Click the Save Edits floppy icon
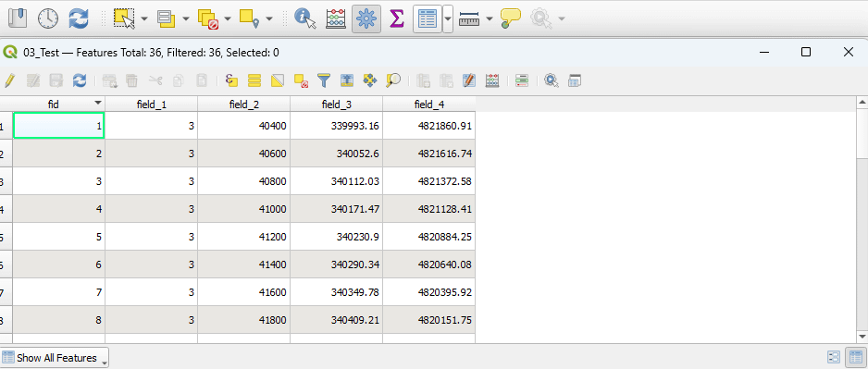868x369 pixels. click(56, 80)
